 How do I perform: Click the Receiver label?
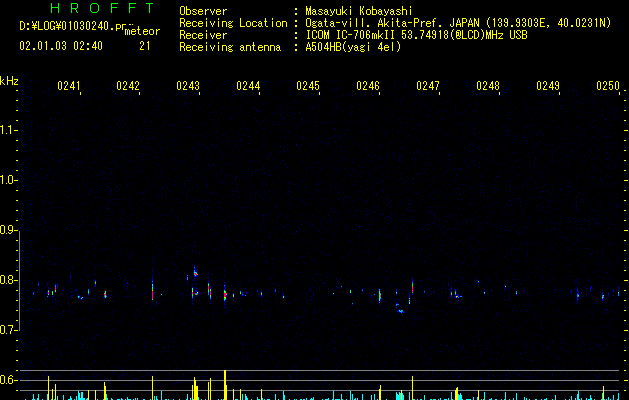pyautogui.click(x=203, y=35)
